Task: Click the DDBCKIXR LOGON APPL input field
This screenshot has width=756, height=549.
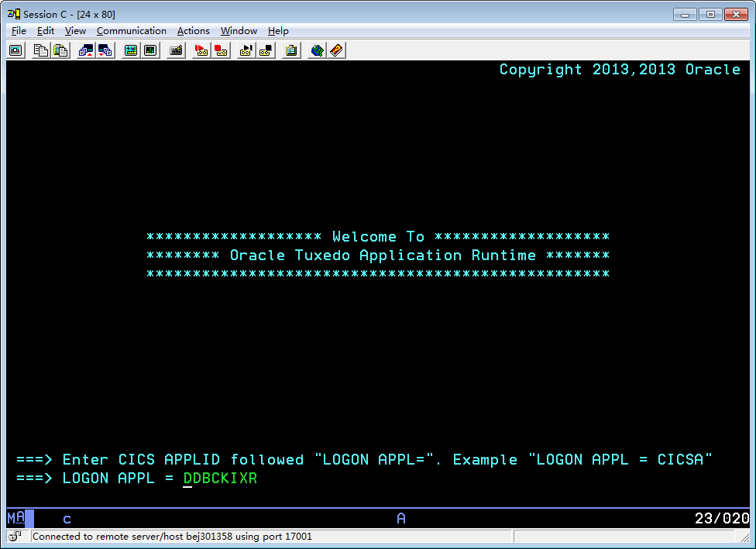Action: point(220,478)
